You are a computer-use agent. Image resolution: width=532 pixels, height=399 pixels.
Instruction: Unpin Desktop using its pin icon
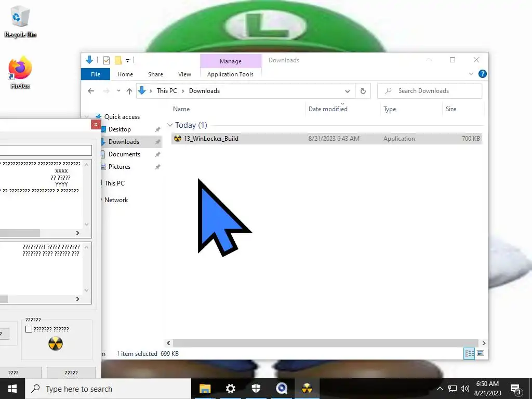pos(158,129)
